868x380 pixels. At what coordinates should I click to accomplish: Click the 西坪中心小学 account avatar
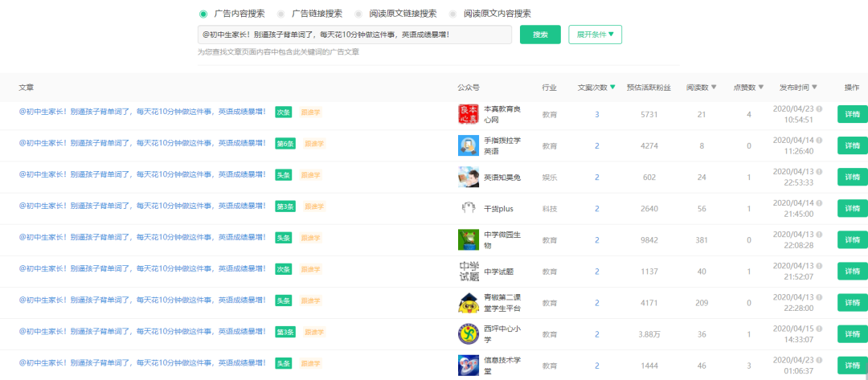[x=469, y=333]
